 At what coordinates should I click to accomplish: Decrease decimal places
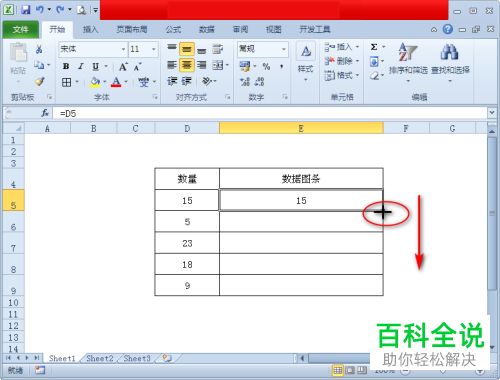coord(260,82)
